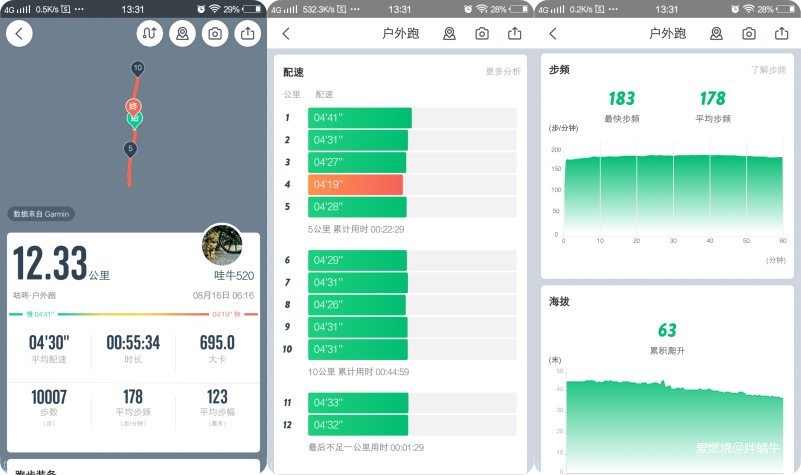This screenshot has width=801, height=475.
Task: Click the slow-to-fast pace gradient bar
Action: pyautogui.click(x=133, y=314)
